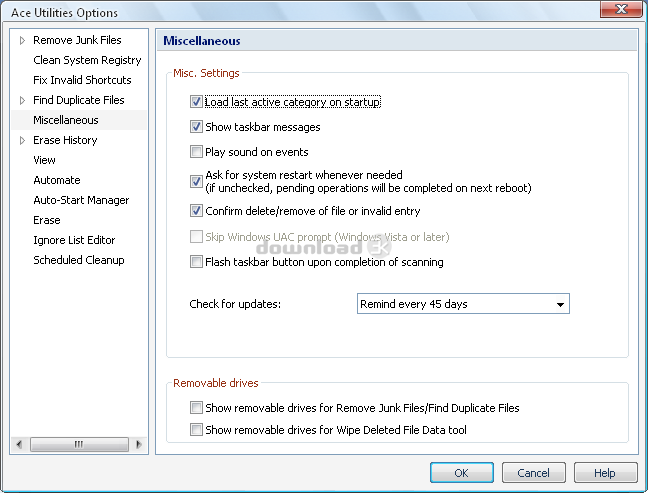
Task: Open Erase History options
Action: (65, 140)
